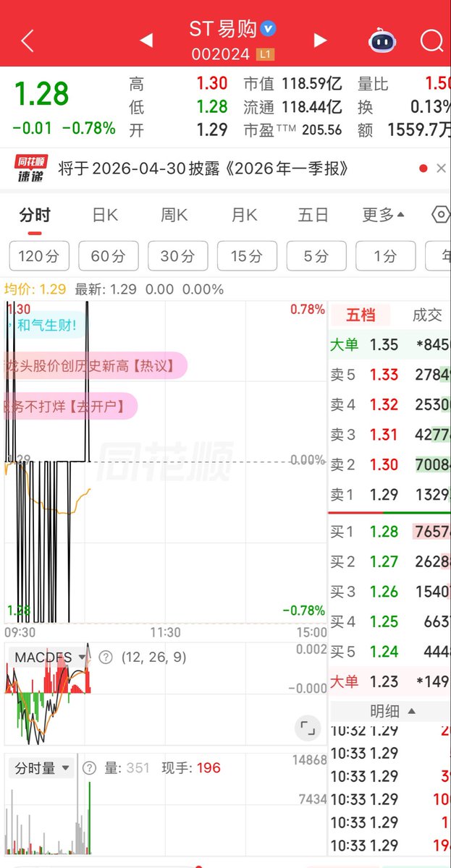Image resolution: width=451 pixels, height=868 pixels.
Task: Select the 60分 period button
Action: pyautogui.click(x=109, y=256)
